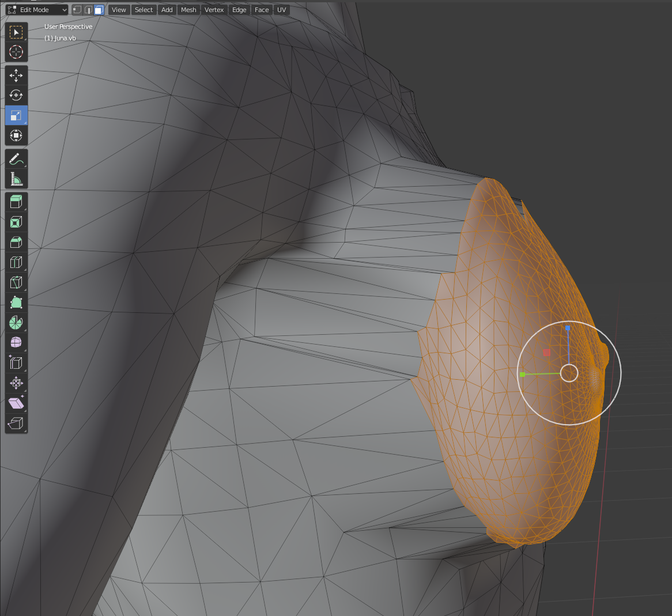
Task: Open the Face menu
Action: point(262,10)
